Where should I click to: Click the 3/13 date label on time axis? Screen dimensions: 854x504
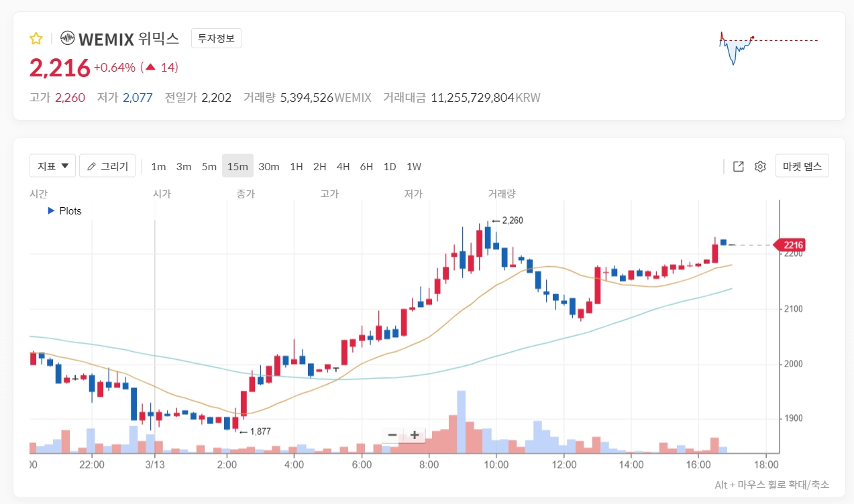pyautogui.click(x=155, y=464)
